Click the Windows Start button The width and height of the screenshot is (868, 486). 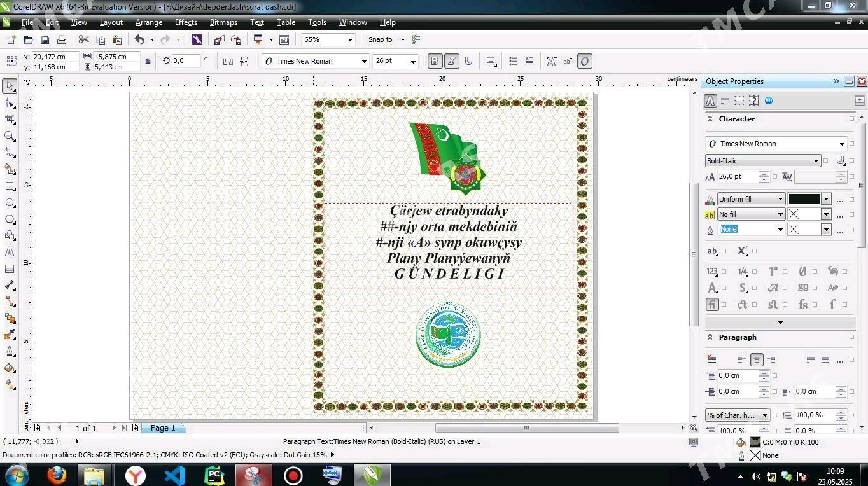point(16,475)
